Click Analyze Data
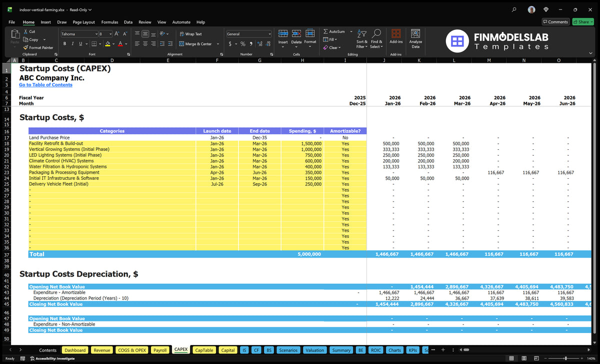This screenshot has width=600, height=364. 415,38
